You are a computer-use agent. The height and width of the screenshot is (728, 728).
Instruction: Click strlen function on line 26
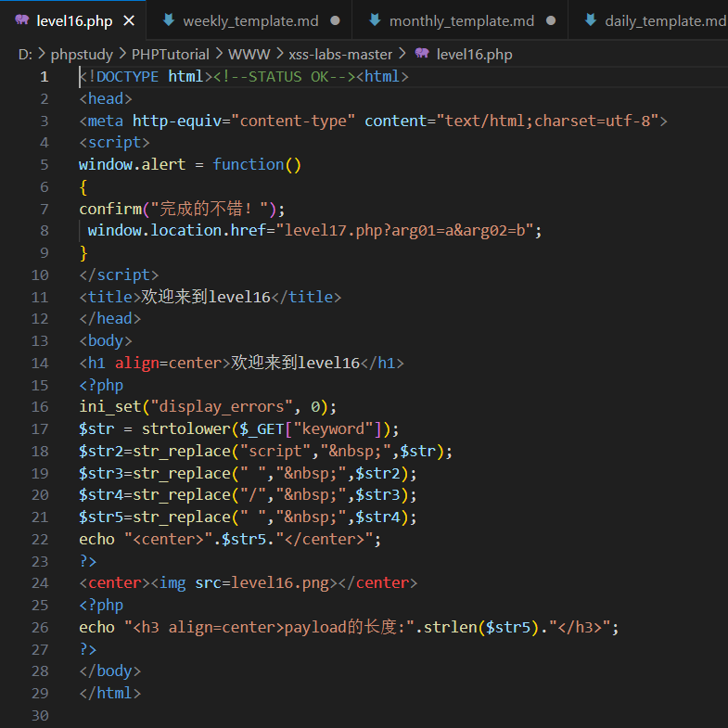[x=451, y=627]
